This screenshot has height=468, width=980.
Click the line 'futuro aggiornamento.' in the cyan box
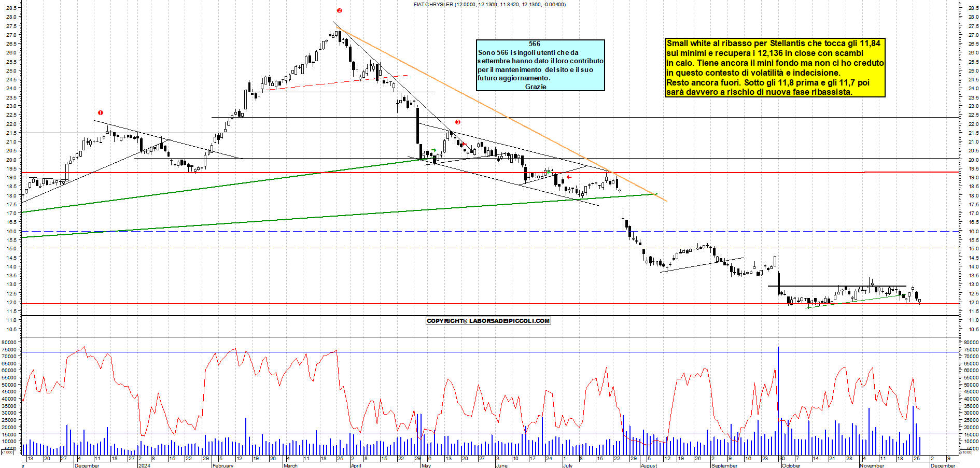(514, 78)
